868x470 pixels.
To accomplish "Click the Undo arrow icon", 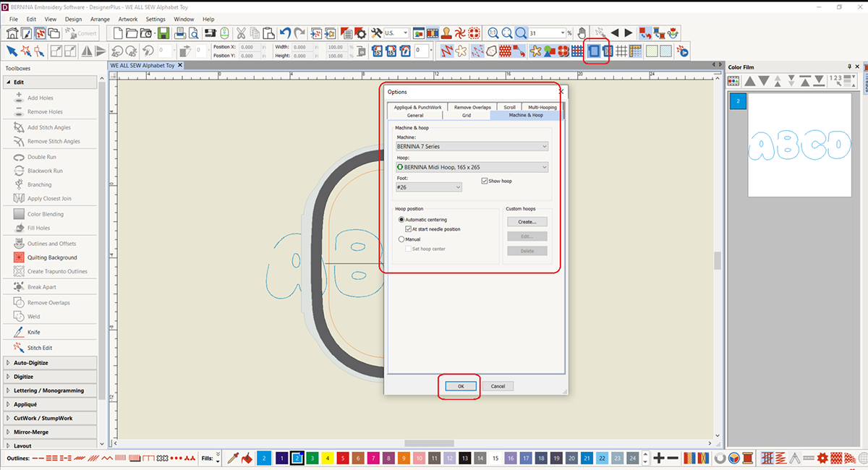I will coord(284,33).
